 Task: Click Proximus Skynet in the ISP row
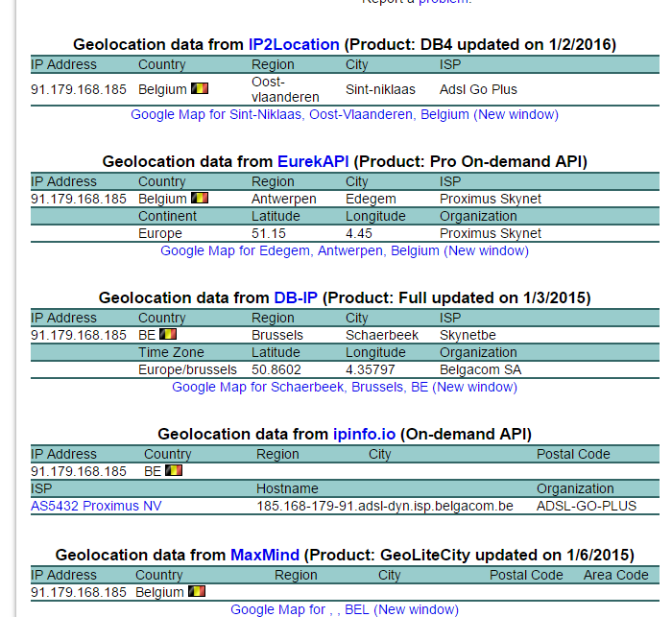491,199
